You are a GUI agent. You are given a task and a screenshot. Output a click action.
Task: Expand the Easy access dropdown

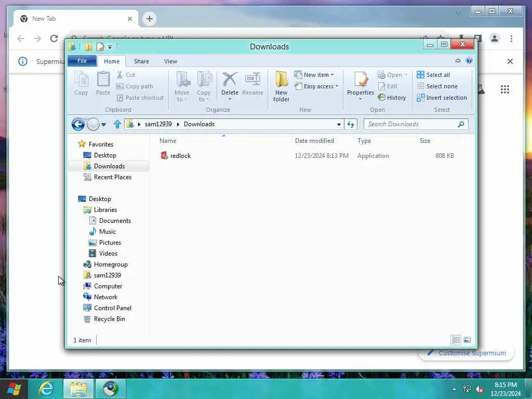pyautogui.click(x=316, y=86)
